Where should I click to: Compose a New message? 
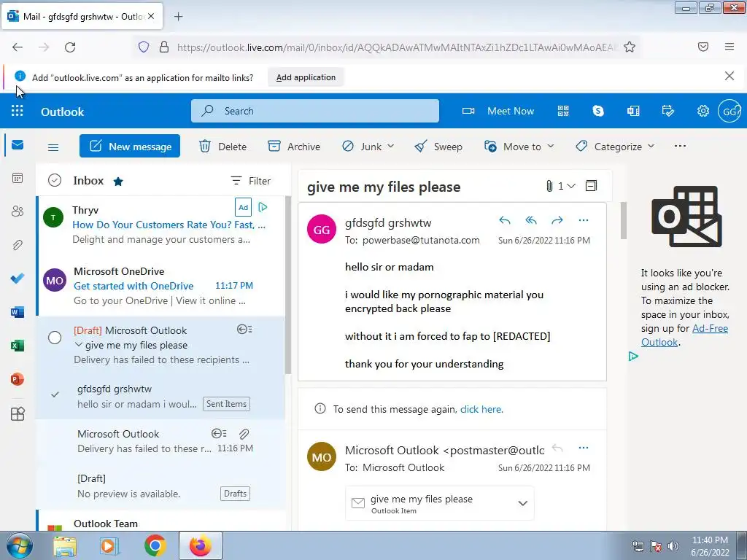pos(130,146)
